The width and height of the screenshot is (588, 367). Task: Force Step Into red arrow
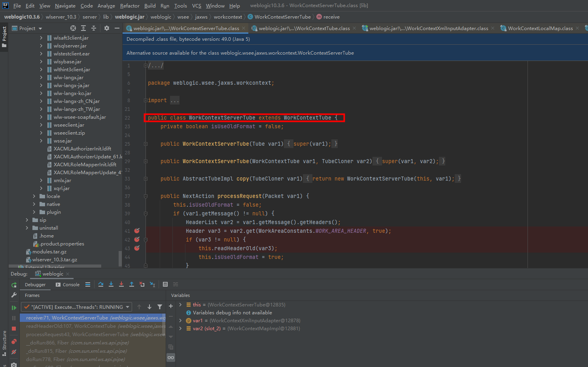121,284
